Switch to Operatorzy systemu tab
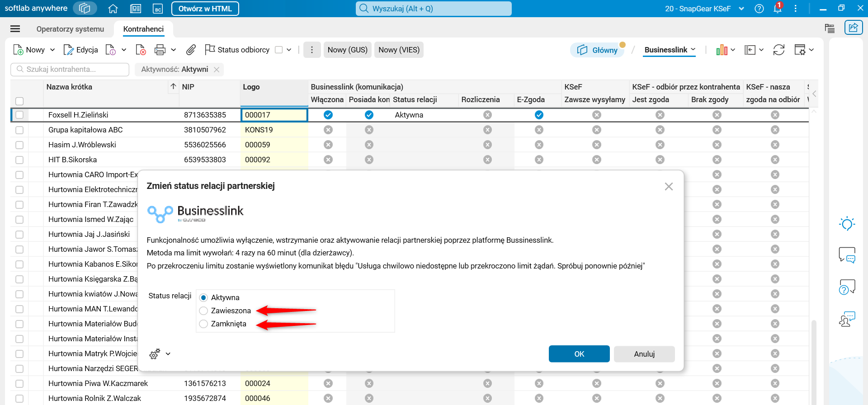868x405 pixels. pyautogui.click(x=70, y=29)
